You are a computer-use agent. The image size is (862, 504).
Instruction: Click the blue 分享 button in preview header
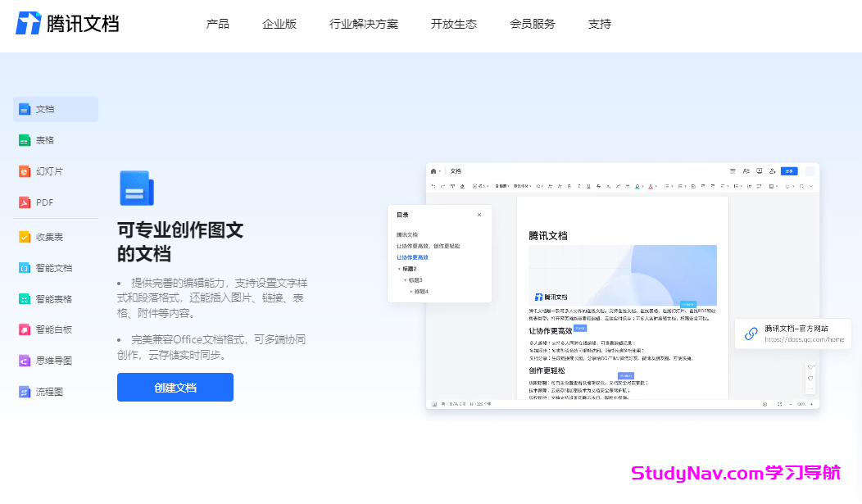pyautogui.click(x=789, y=171)
